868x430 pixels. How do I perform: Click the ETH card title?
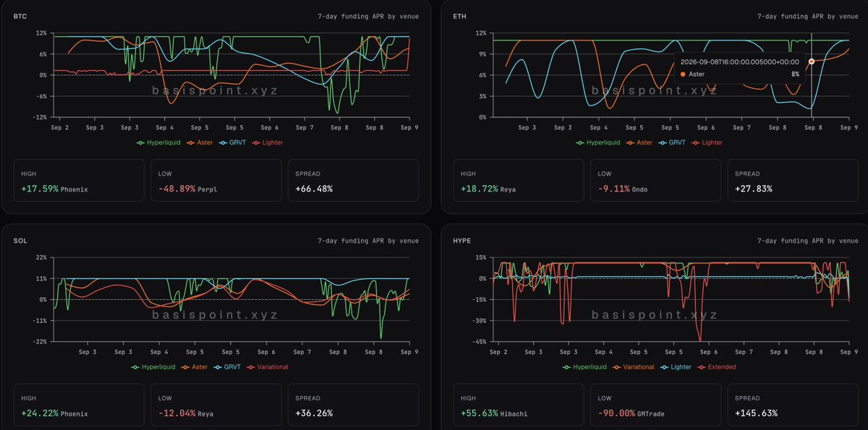[459, 16]
